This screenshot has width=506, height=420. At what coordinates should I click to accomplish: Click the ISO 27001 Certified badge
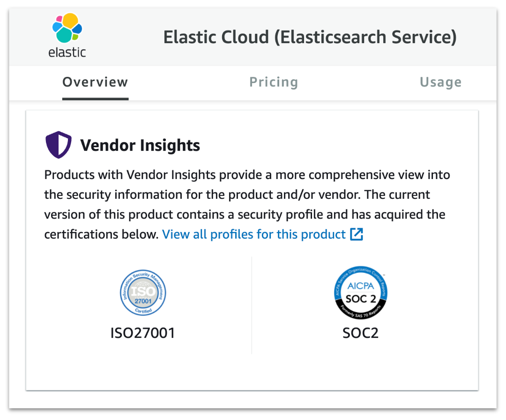coord(143,292)
